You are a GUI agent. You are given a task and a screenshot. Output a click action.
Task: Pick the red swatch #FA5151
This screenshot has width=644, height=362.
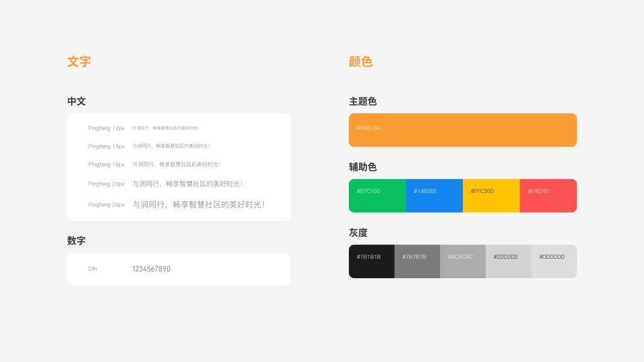pyautogui.click(x=548, y=195)
